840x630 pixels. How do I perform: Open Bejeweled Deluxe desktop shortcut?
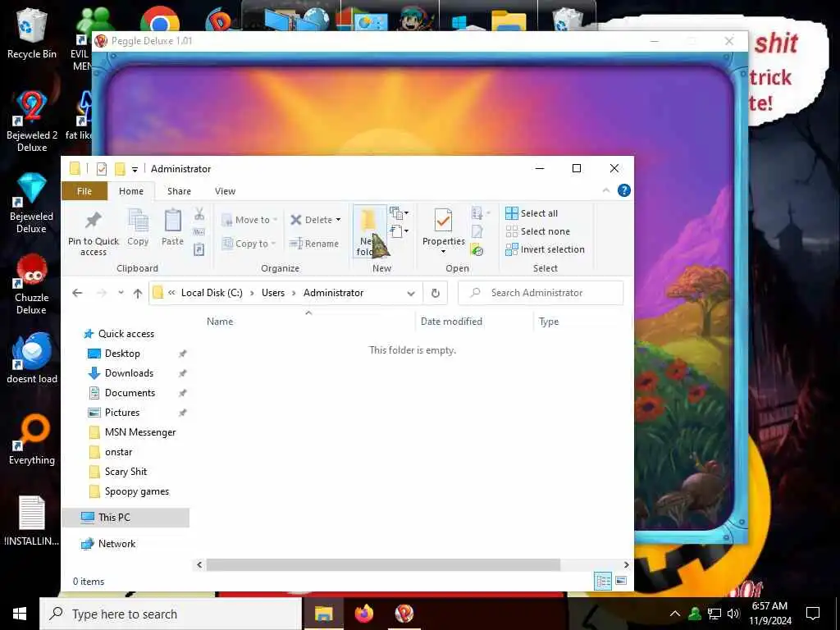32,203
